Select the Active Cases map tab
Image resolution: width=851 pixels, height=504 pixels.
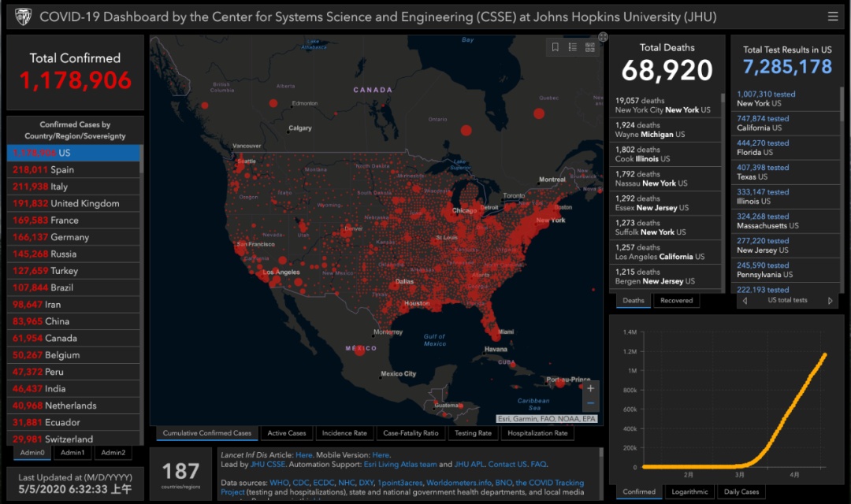point(287,433)
